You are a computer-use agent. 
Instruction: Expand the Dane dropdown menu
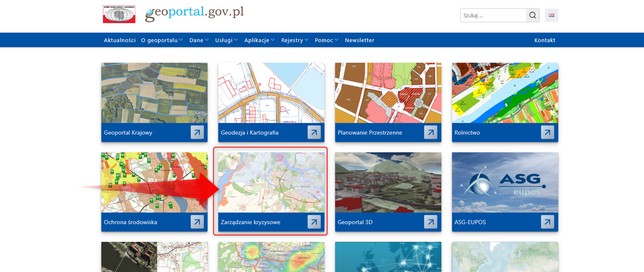coord(199,40)
